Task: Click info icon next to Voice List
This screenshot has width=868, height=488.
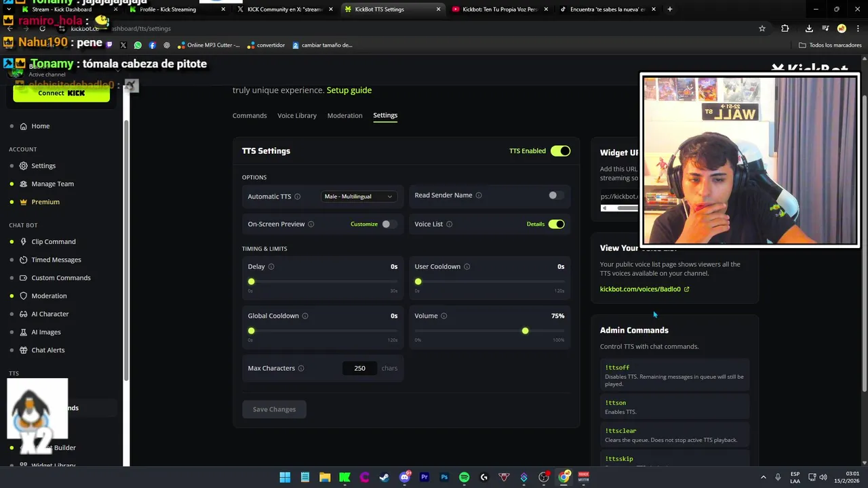Action: tap(449, 224)
